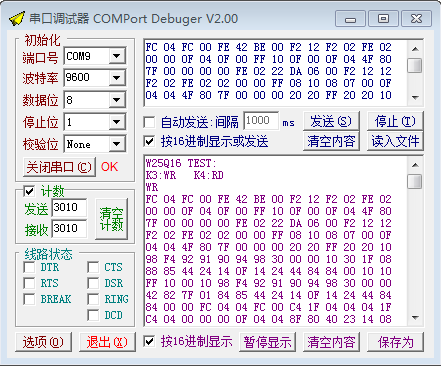Viewport: 441px width, 366px height.
Task: Toggle the bottom 按16进制显示 checkbox
Action: (149, 342)
